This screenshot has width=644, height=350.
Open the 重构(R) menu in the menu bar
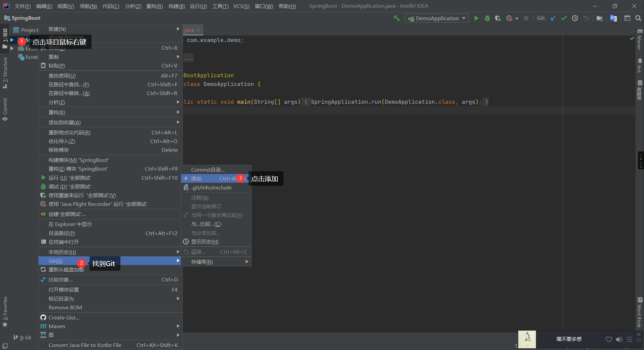pyautogui.click(x=154, y=6)
